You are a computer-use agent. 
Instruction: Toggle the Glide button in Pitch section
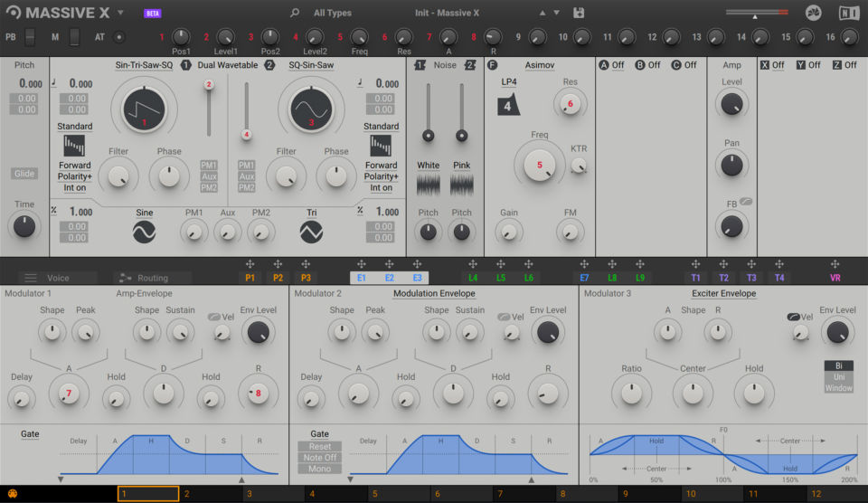click(x=24, y=174)
